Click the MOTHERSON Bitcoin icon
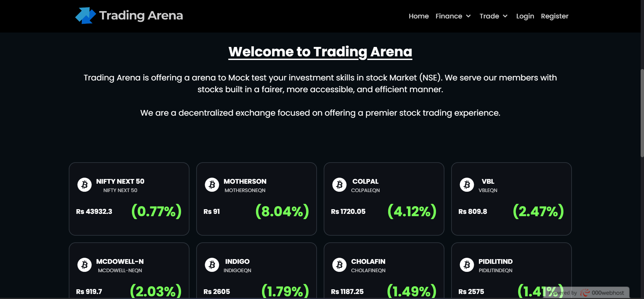The image size is (644, 299). click(212, 185)
